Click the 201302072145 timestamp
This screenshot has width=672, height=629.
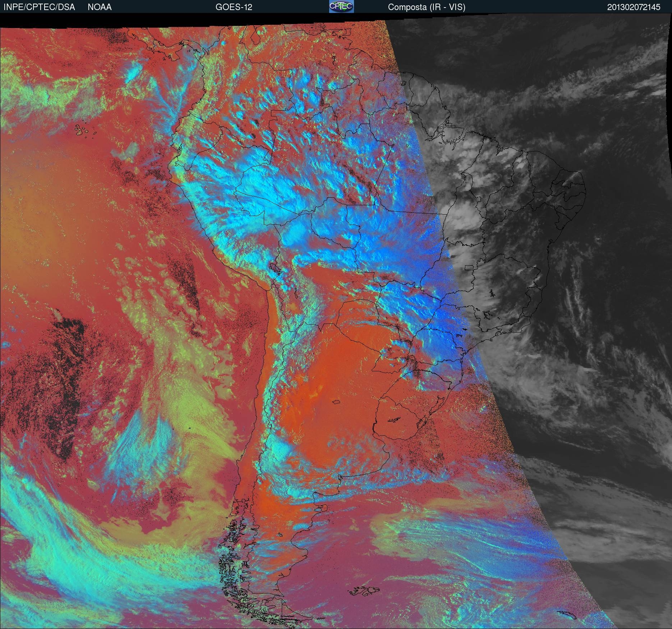pos(634,7)
